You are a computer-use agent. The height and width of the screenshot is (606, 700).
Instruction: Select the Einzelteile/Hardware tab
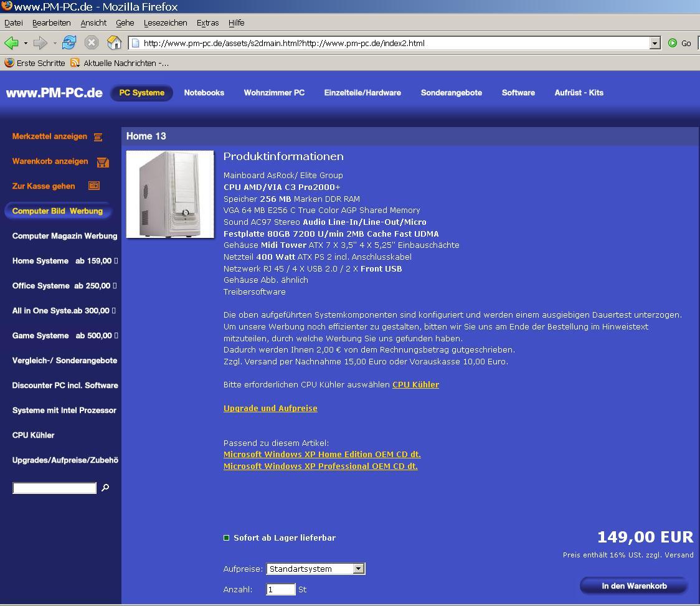pyautogui.click(x=362, y=93)
